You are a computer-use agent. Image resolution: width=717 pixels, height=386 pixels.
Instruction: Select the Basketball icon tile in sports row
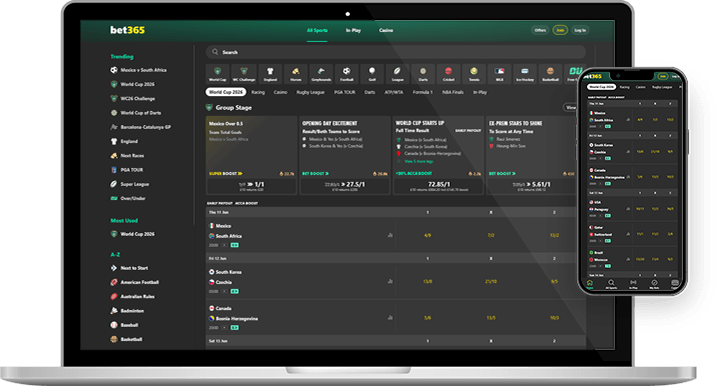pyautogui.click(x=551, y=74)
